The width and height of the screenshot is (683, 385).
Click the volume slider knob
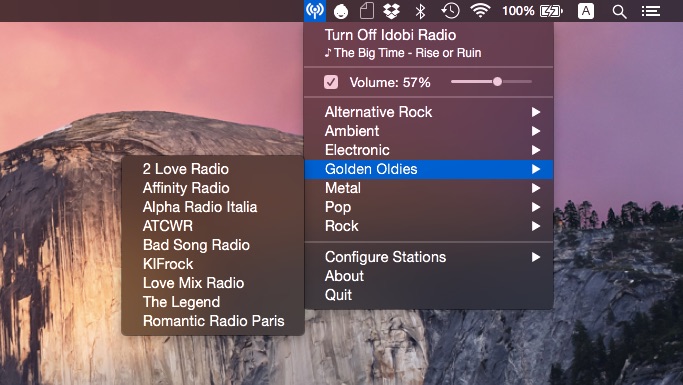point(497,81)
